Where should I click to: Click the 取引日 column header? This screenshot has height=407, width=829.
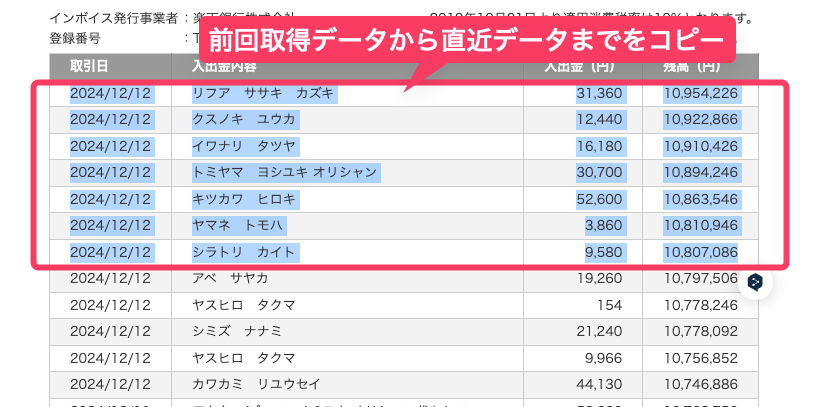click(x=89, y=67)
